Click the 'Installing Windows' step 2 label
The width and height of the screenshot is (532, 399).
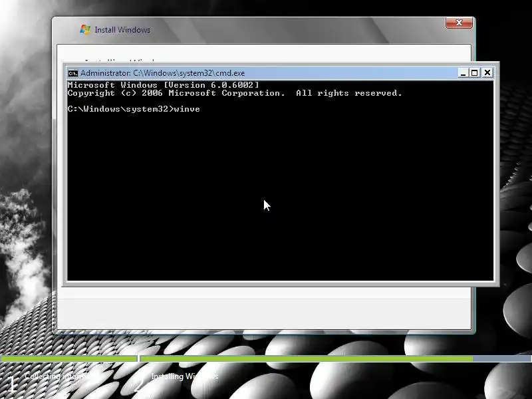[185, 376]
